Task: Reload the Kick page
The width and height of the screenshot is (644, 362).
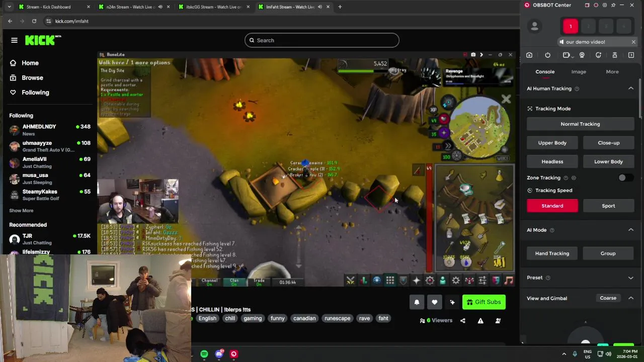Action: click(34, 21)
